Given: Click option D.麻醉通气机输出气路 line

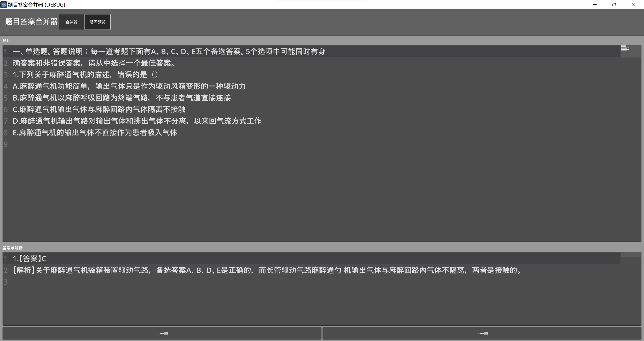Looking at the screenshot, I should 137,121.
